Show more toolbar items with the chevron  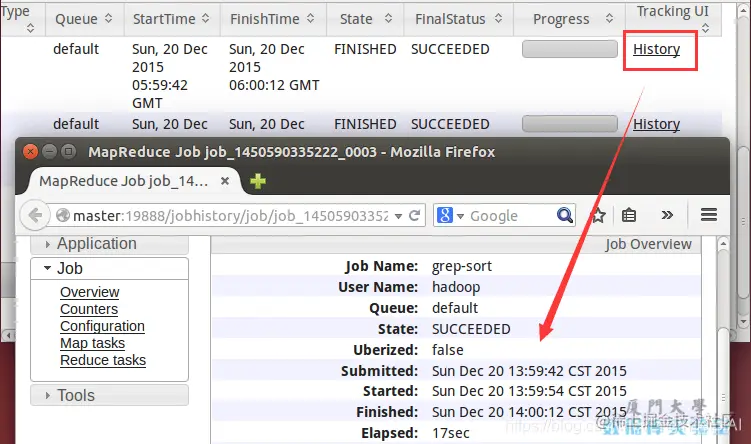tap(667, 215)
